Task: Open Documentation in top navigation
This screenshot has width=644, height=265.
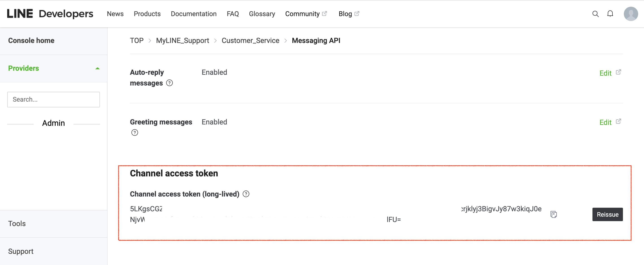Action: tap(194, 14)
